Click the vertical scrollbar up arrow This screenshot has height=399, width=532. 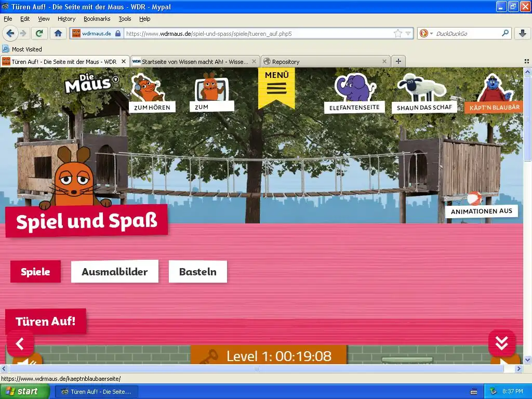click(528, 72)
